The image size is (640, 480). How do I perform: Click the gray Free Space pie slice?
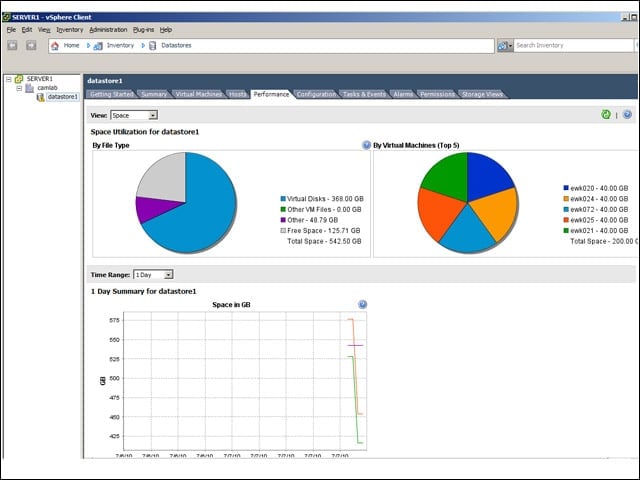coord(165,180)
